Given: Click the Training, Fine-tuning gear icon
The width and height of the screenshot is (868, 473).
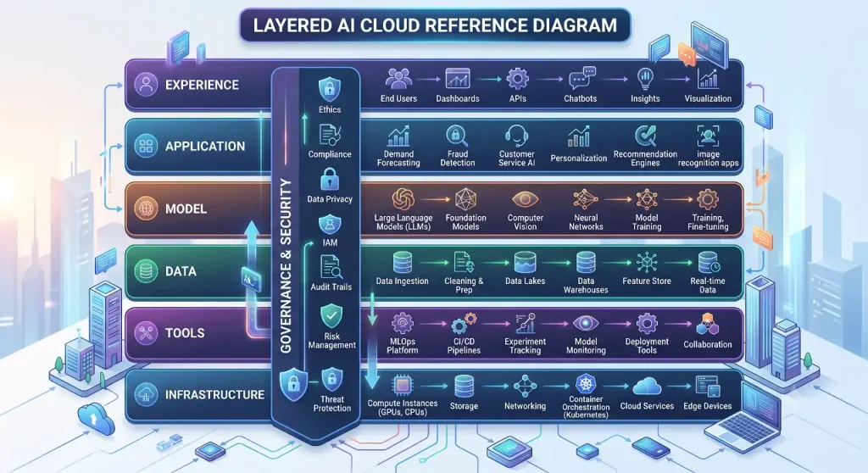Looking at the screenshot, I should click(x=708, y=199).
